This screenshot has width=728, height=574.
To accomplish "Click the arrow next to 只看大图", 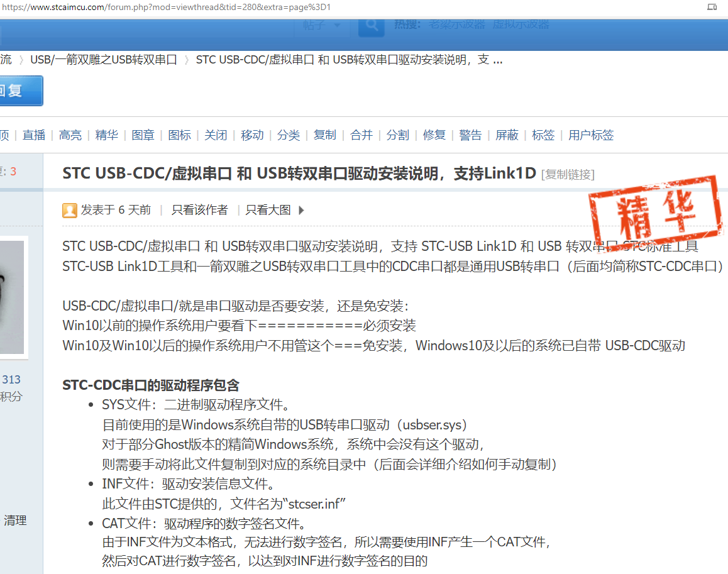I will click(301, 211).
